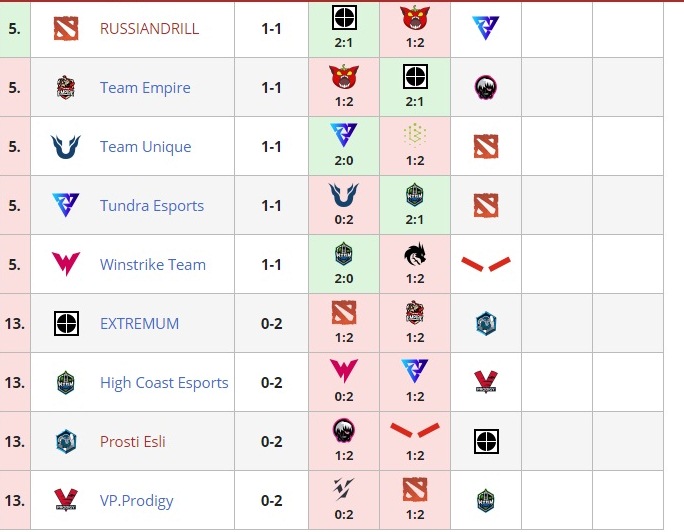Click the red chevron logo above 1:2 in the Prosti Esli row
This screenshot has width=684, height=532.
415,431
